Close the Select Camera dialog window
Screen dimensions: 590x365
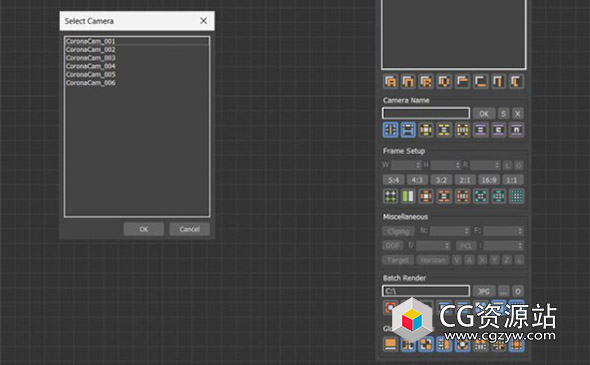(204, 21)
